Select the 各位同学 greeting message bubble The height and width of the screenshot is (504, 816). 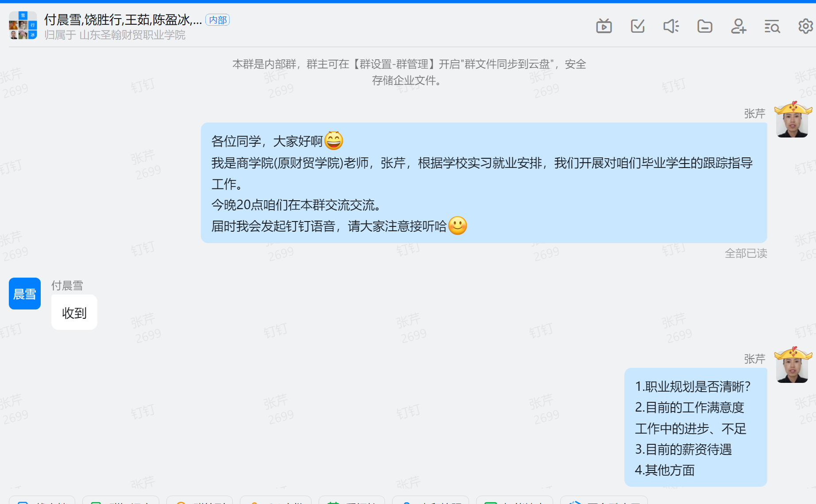point(484,183)
